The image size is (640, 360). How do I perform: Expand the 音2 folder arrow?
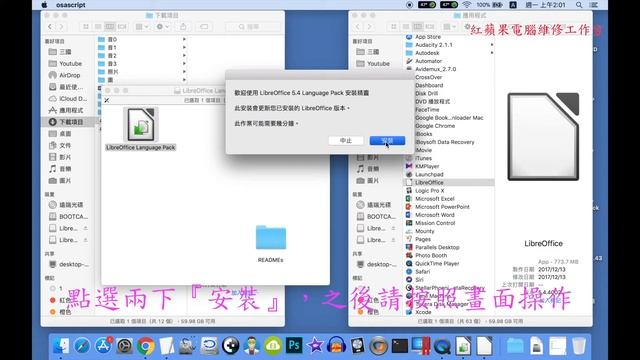[x=184, y=56]
